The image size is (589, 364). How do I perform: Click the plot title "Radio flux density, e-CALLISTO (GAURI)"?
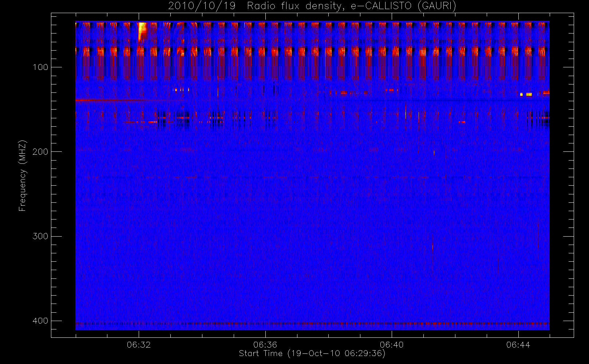pos(351,6)
